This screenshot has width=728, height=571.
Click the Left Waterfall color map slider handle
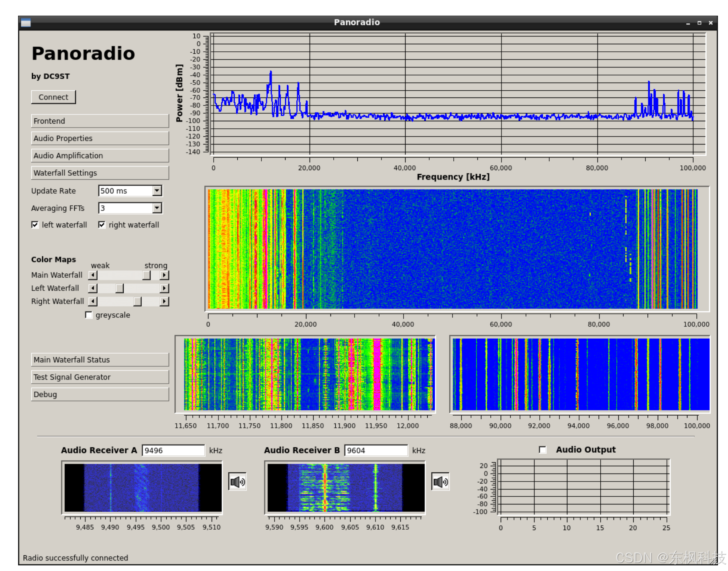pos(120,289)
